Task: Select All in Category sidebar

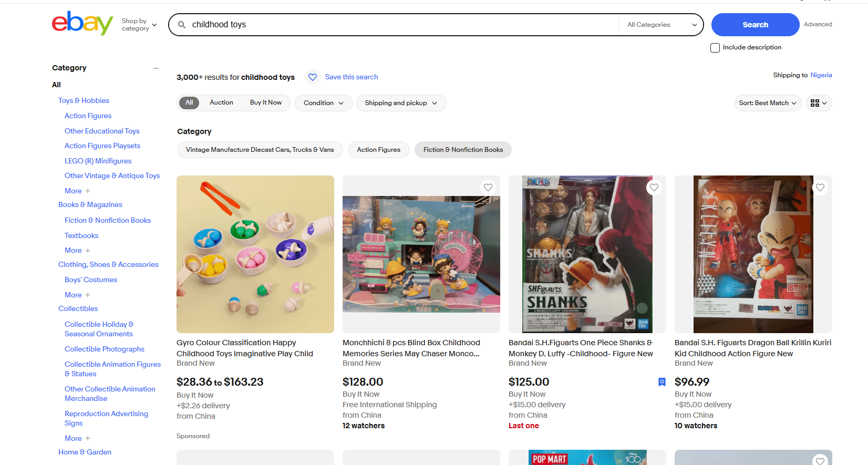Action: [56, 85]
